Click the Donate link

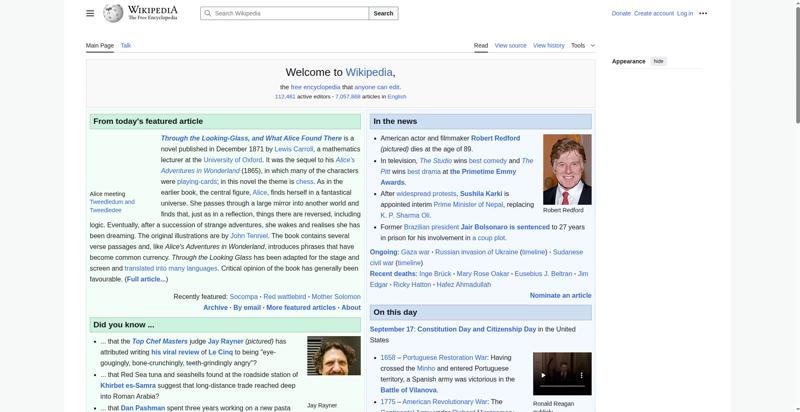click(621, 13)
